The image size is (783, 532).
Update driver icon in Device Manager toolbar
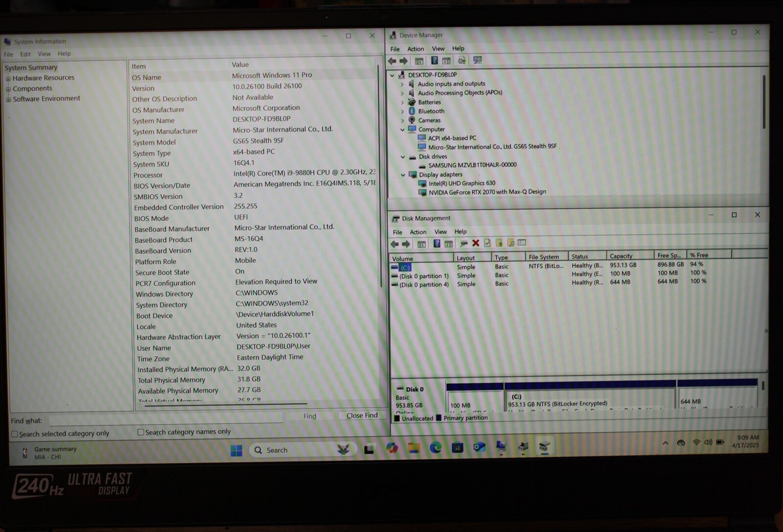coord(461,60)
